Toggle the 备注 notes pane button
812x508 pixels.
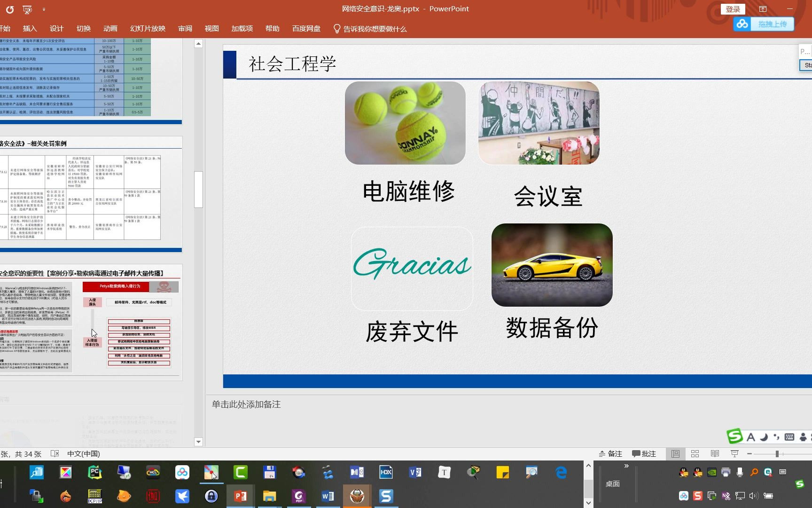[x=610, y=454]
